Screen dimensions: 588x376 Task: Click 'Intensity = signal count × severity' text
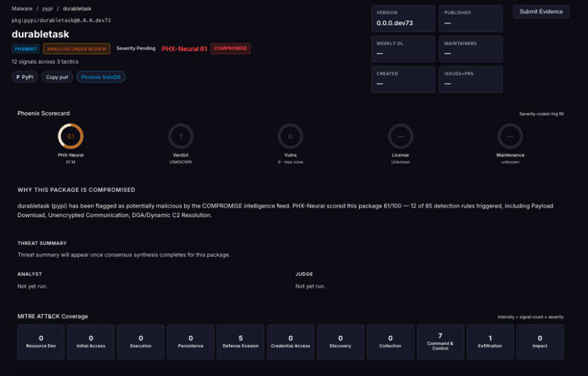(530, 317)
